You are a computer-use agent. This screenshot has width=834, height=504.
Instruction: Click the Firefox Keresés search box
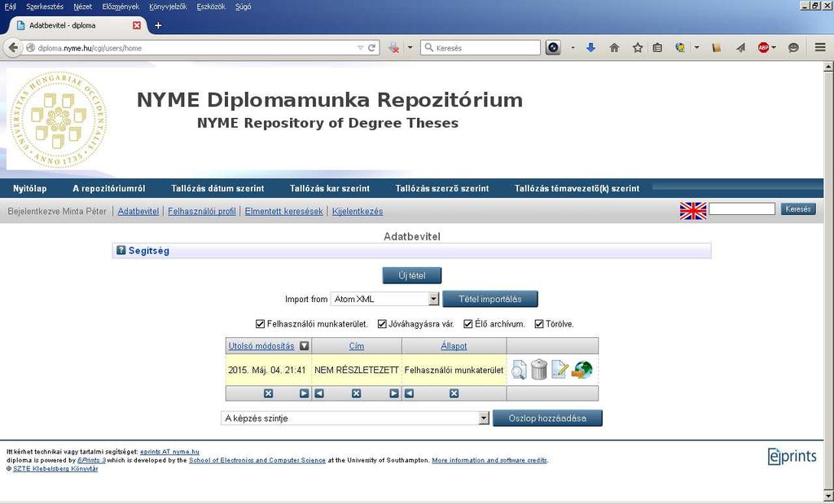481,48
